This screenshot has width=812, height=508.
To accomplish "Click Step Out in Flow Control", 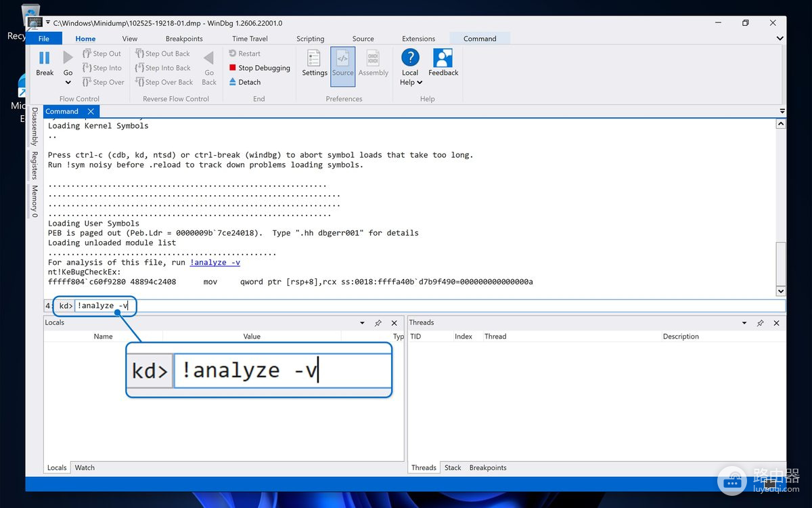I will (x=101, y=54).
